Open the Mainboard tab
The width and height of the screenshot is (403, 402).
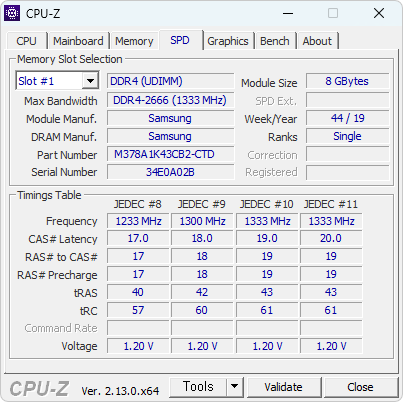pyautogui.click(x=78, y=41)
